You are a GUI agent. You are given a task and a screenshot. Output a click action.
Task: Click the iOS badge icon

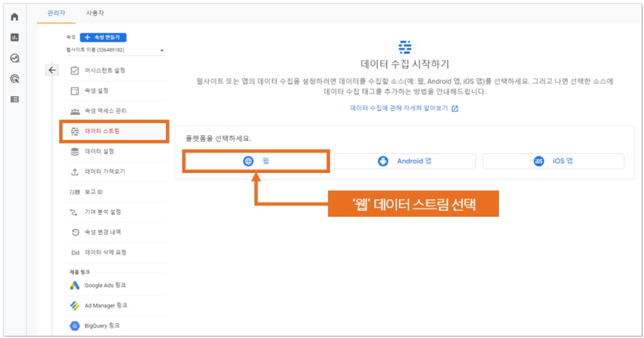(538, 161)
